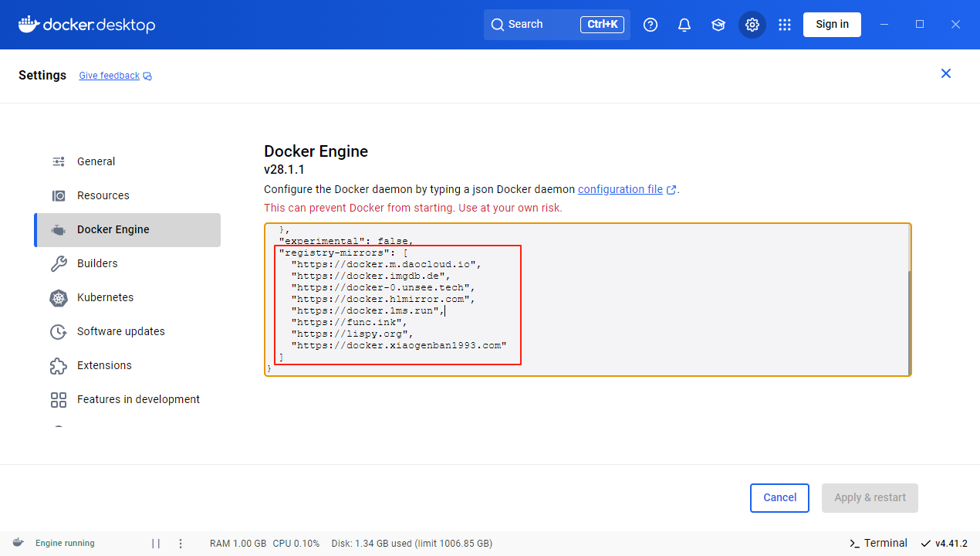Click the Features in development grid icon
The height and width of the screenshot is (556, 980).
pyautogui.click(x=59, y=399)
